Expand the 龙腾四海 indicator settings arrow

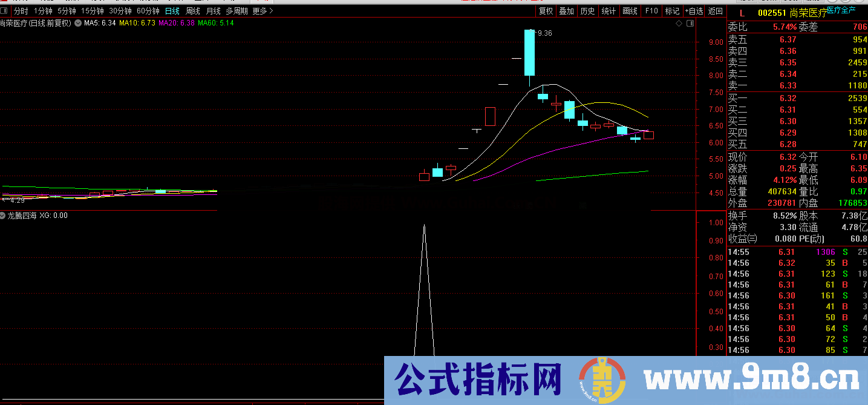click(x=3, y=216)
